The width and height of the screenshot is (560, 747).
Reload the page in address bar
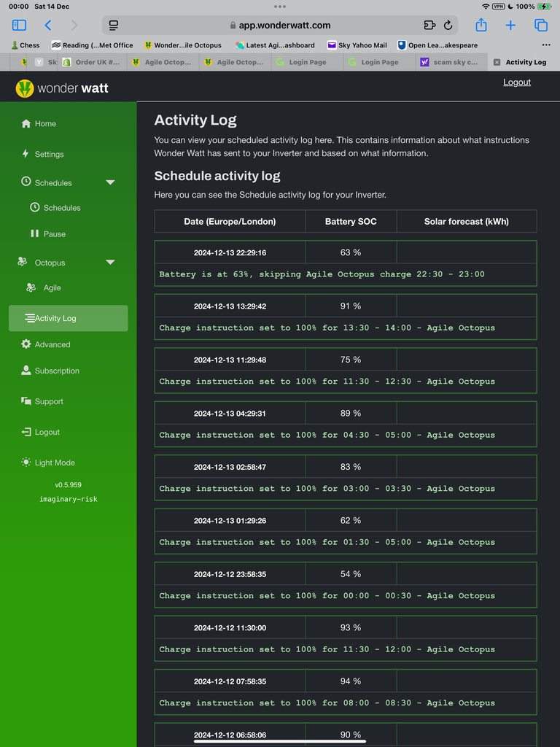click(x=448, y=25)
